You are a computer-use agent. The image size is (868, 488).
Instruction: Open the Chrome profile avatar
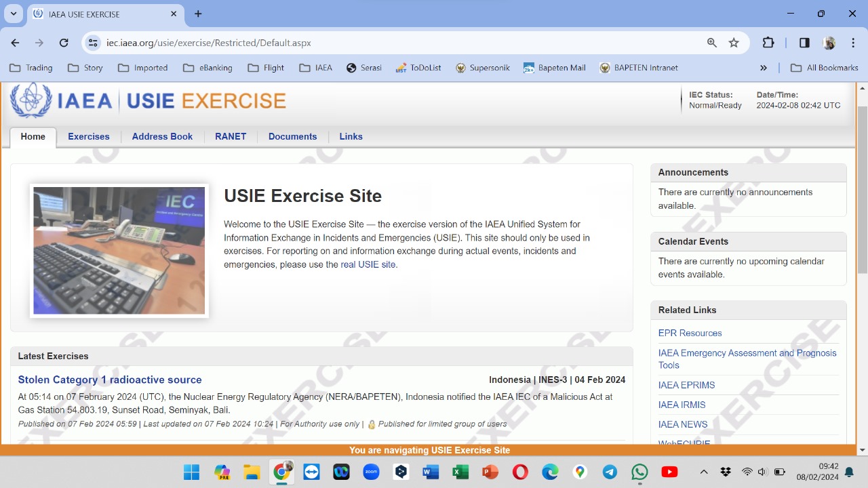tap(829, 43)
